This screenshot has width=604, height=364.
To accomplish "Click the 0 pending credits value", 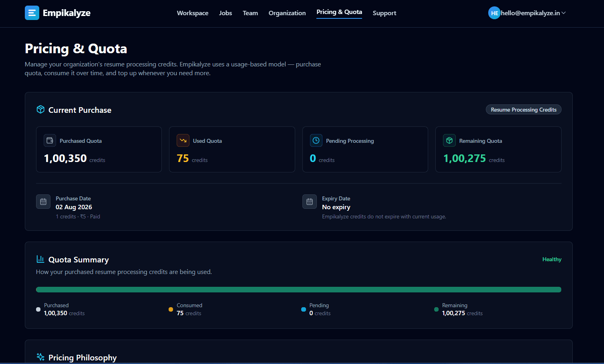I will (x=313, y=158).
